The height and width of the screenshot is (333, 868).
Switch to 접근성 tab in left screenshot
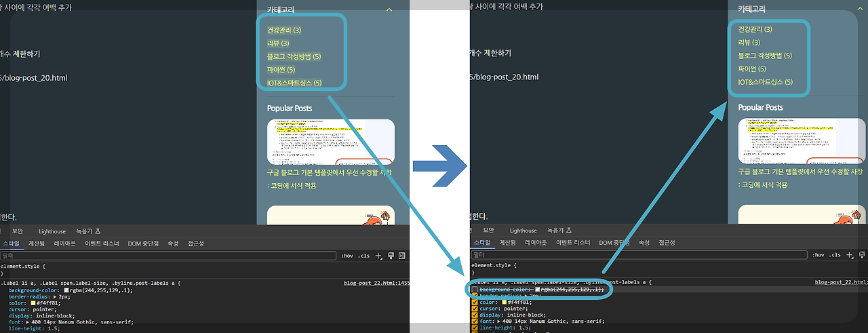tap(195, 243)
